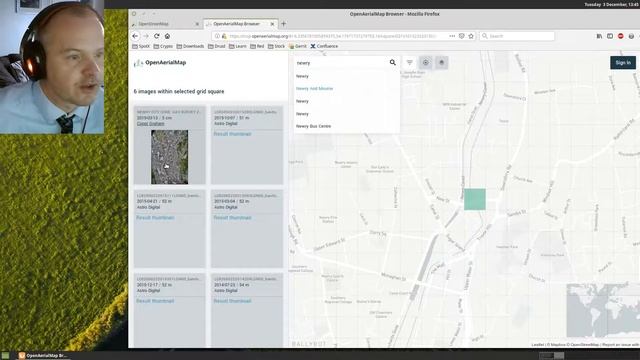Close the OpenAerialMap Browser tab

(272, 24)
